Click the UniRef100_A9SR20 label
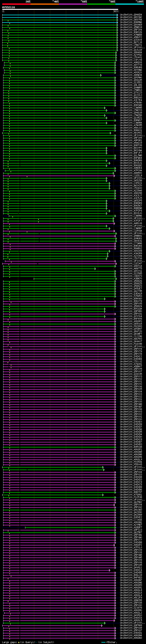The image size is (146, 644). [131, 72]
